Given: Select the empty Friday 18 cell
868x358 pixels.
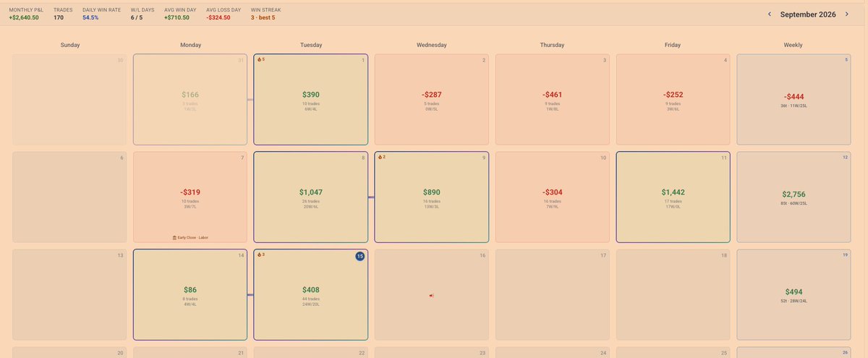Looking at the screenshot, I should (x=673, y=294).
